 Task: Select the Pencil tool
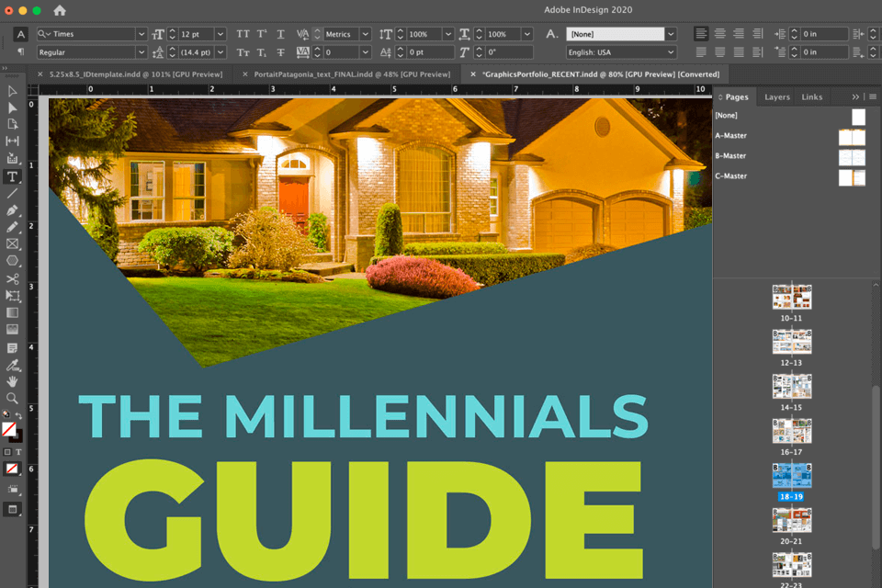pos(12,227)
